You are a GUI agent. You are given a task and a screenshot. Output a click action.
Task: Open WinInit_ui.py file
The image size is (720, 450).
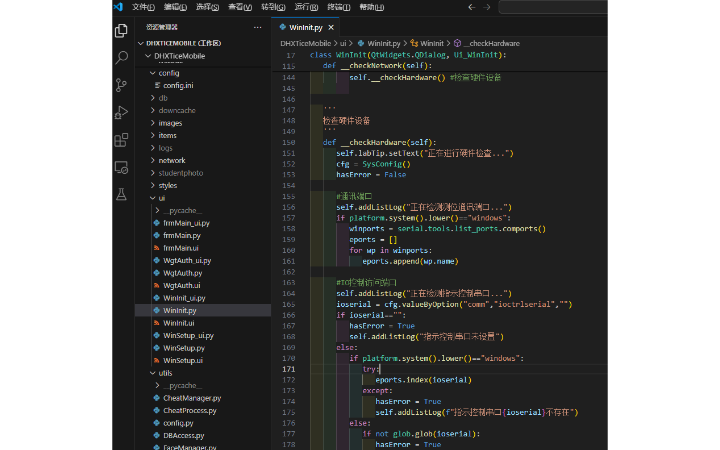[x=203, y=298]
